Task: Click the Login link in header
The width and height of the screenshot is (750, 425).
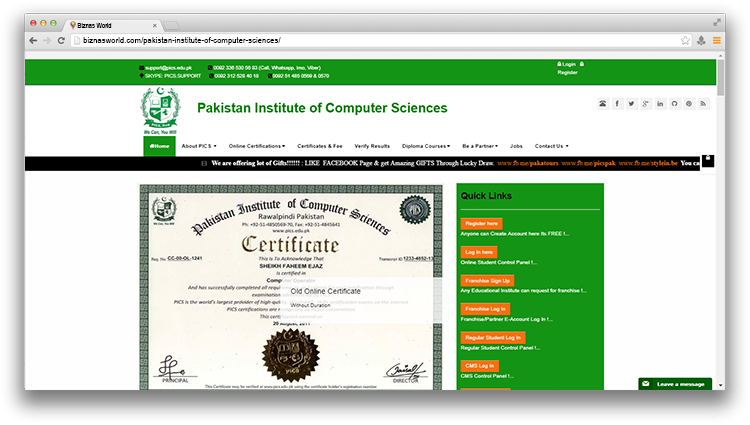Action: (x=568, y=64)
